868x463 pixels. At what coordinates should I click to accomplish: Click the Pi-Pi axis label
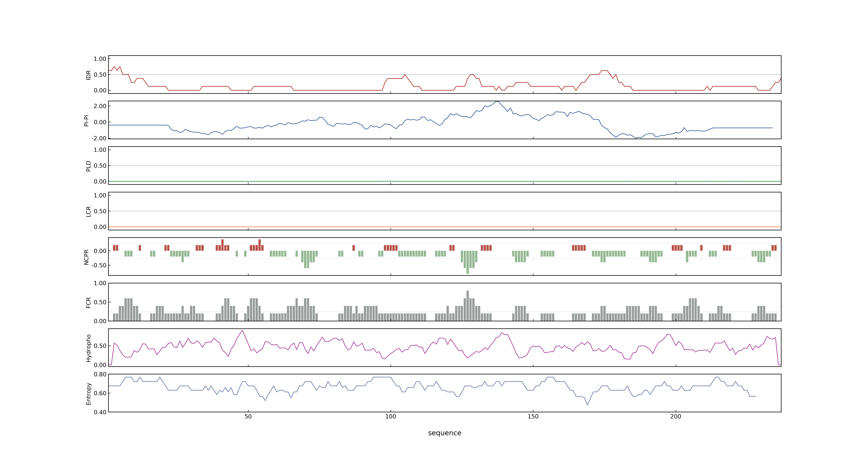pos(86,120)
